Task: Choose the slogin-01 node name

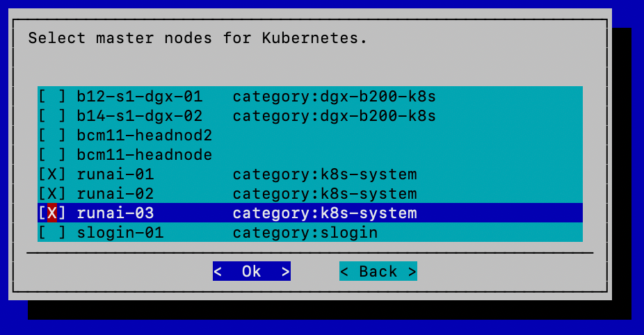Action: [x=120, y=232]
